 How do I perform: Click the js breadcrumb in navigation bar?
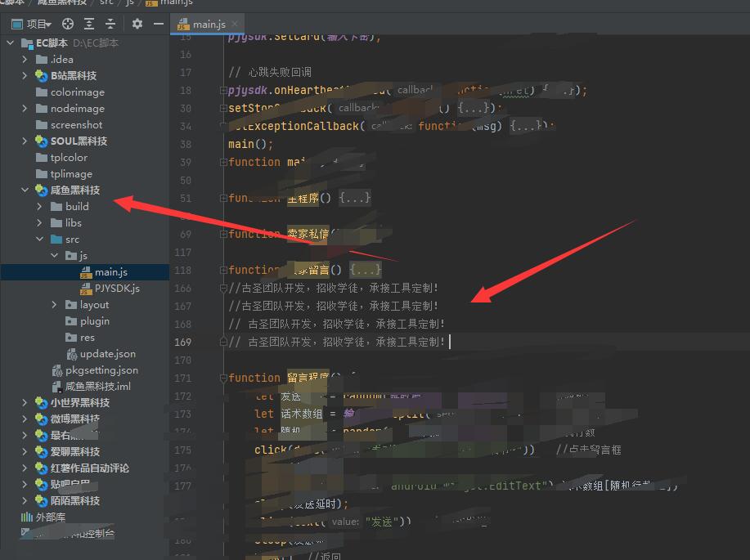129,2
